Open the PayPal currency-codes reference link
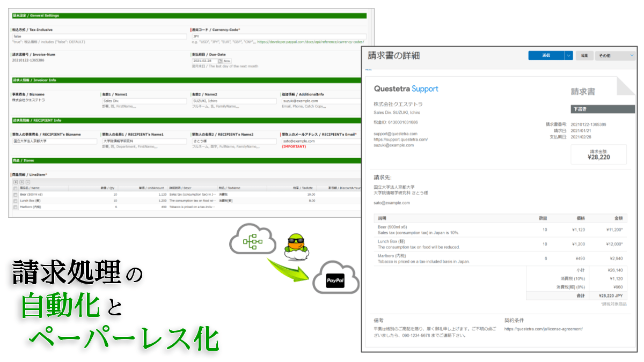The width and height of the screenshot is (644, 362). point(311,41)
